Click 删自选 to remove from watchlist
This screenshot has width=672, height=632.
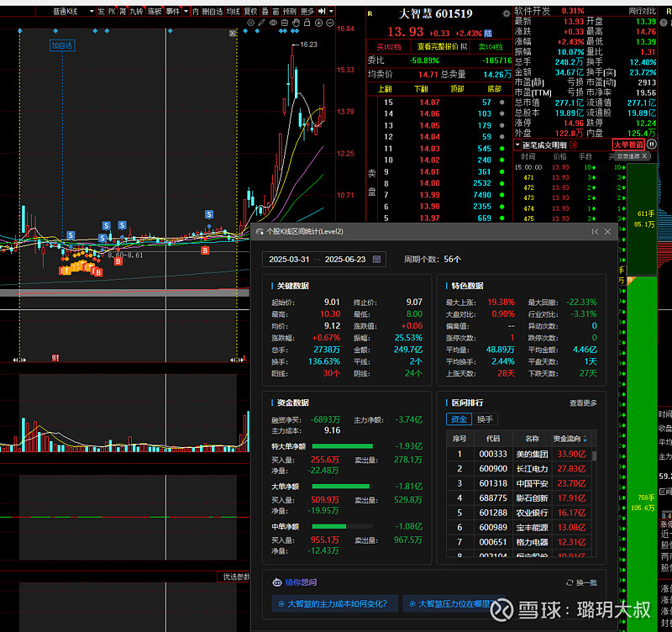tap(213, 12)
